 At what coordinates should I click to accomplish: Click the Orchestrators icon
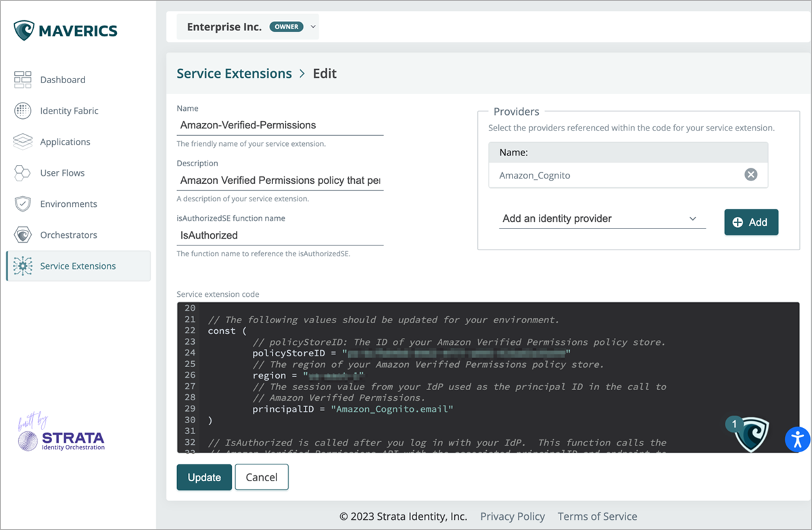[23, 235]
